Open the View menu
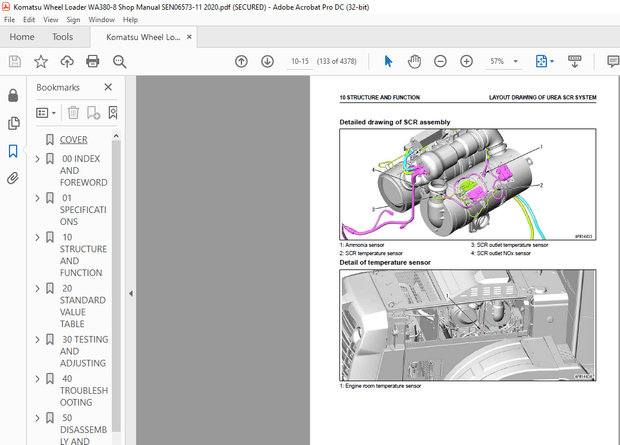 coord(51,20)
